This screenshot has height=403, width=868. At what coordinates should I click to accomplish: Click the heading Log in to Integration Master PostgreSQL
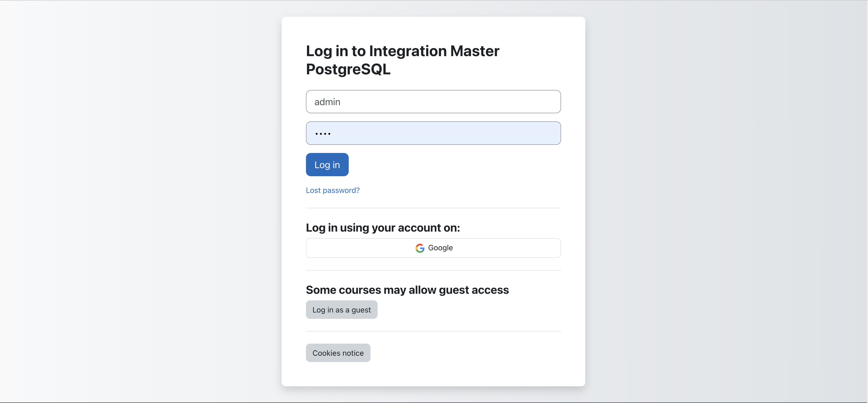[x=403, y=60]
